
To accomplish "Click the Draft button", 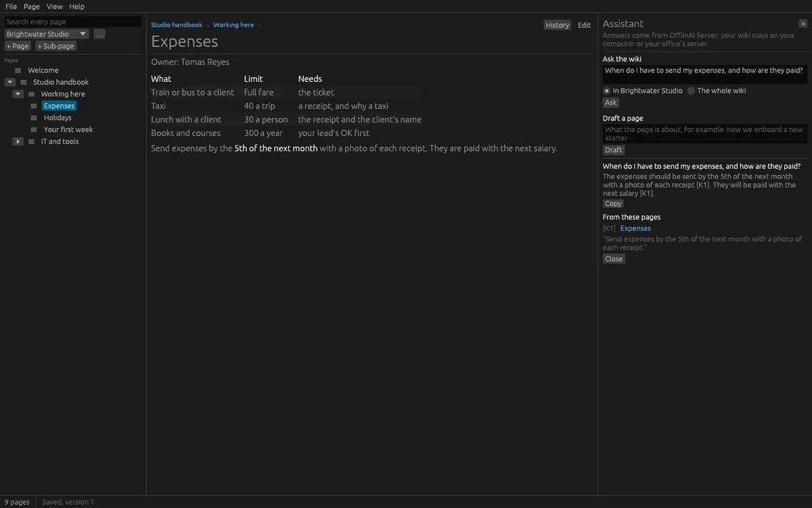I will [614, 150].
